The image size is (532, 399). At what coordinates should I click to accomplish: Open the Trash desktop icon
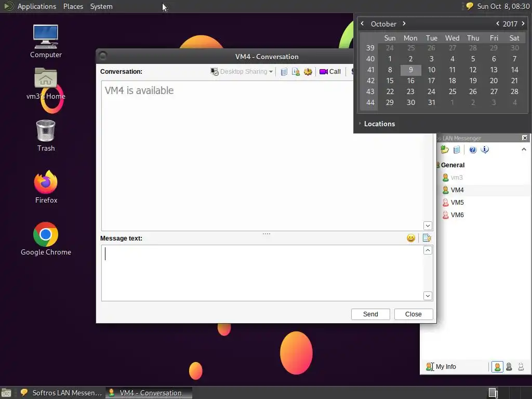click(46, 136)
